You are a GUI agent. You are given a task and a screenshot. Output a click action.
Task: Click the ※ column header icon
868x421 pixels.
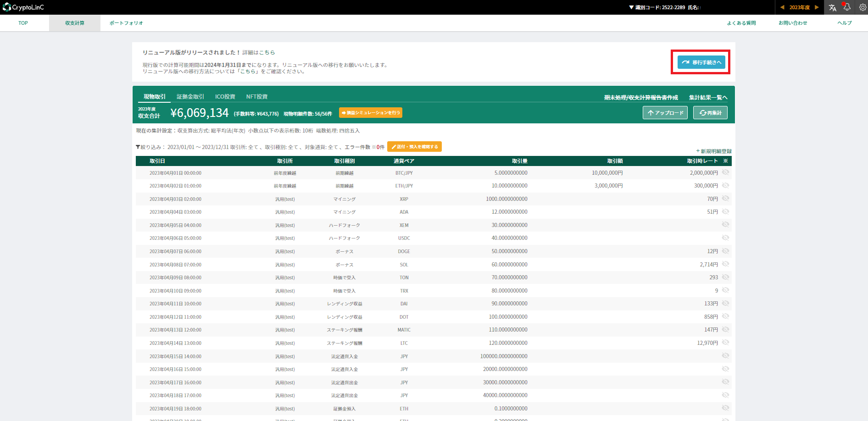725,161
